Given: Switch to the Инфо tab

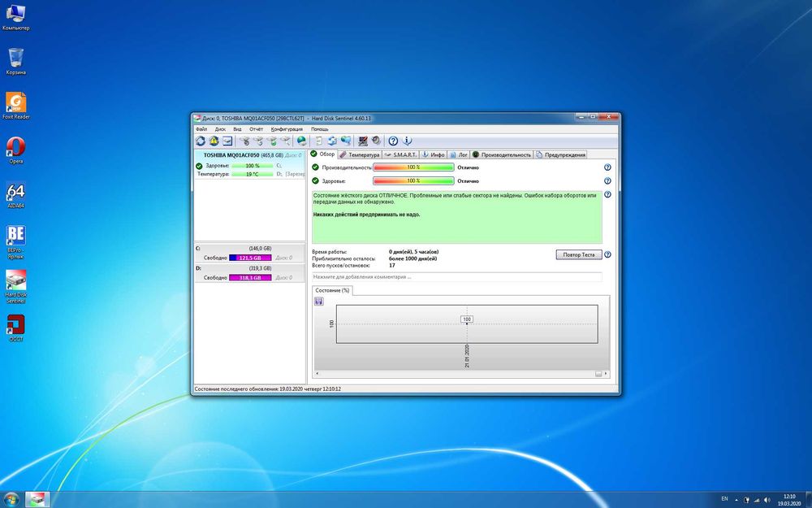Looking at the screenshot, I should (433, 154).
